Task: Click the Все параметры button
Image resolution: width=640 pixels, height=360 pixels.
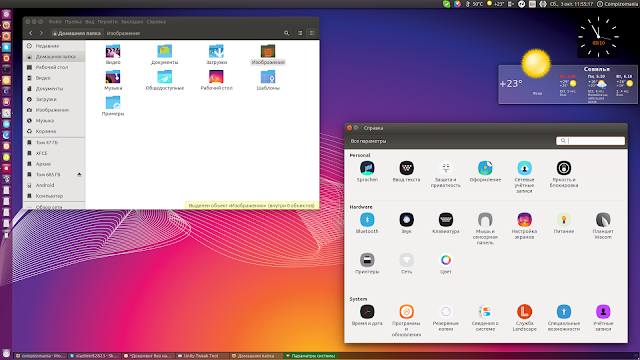Action: coord(368,141)
